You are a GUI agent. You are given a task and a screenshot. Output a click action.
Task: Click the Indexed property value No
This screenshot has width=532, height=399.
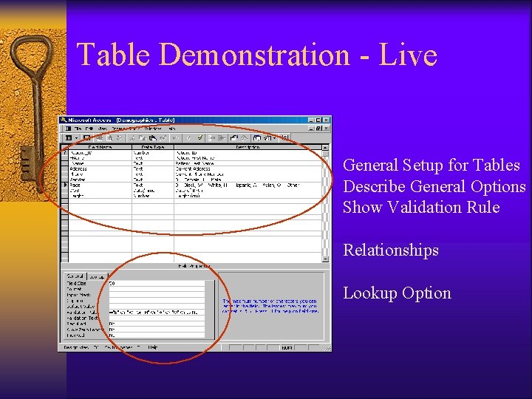pos(157,335)
